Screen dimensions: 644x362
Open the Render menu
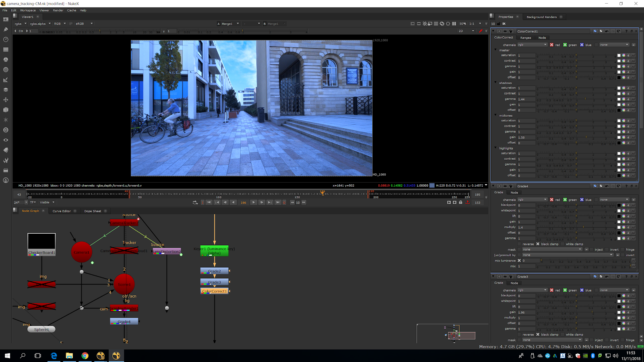point(58,10)
